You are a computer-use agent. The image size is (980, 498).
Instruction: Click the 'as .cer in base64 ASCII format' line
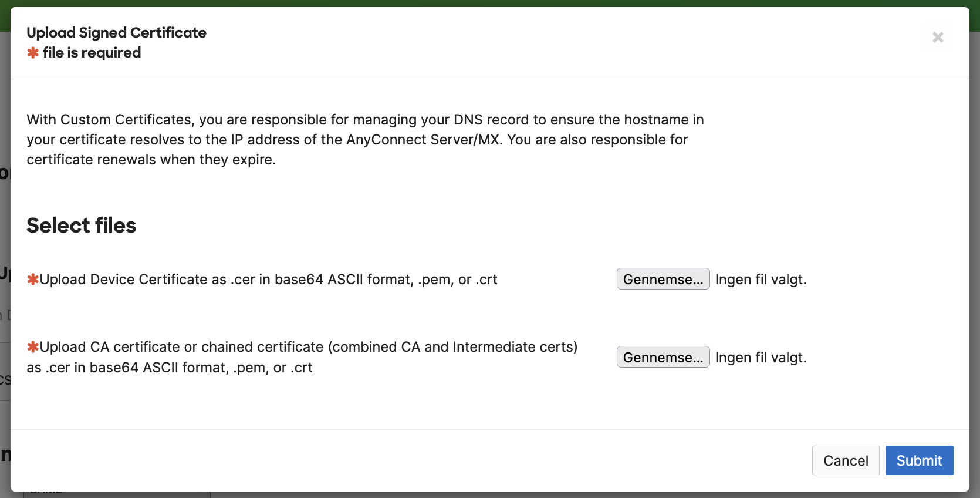(x=170, y=368)
